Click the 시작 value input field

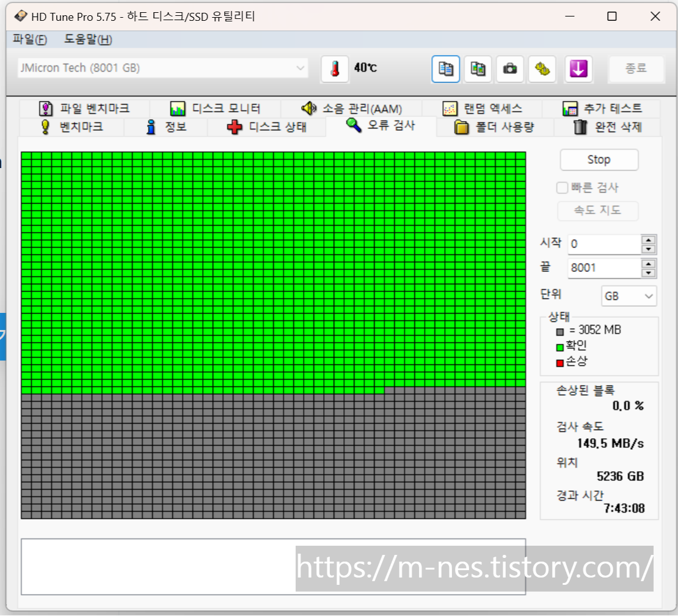click(x=604, y=244)
